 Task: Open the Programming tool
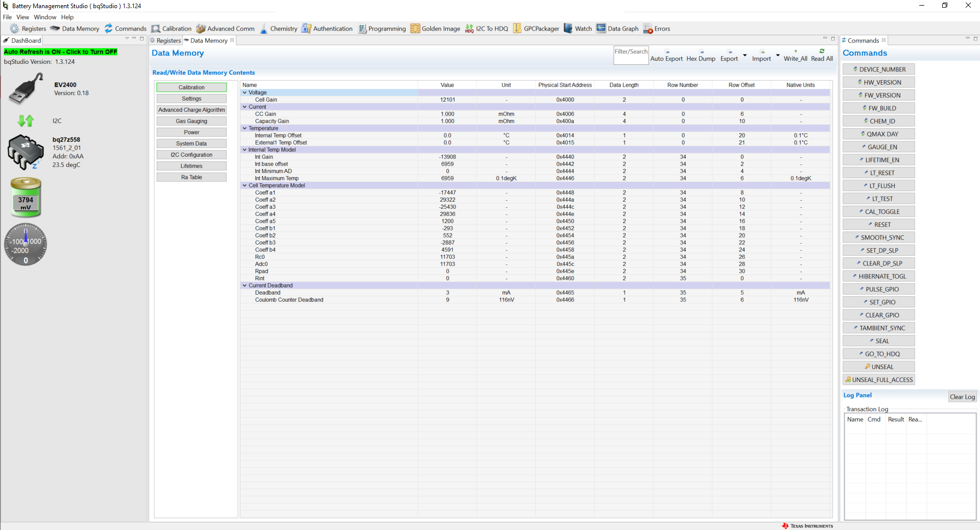point(382,29)
